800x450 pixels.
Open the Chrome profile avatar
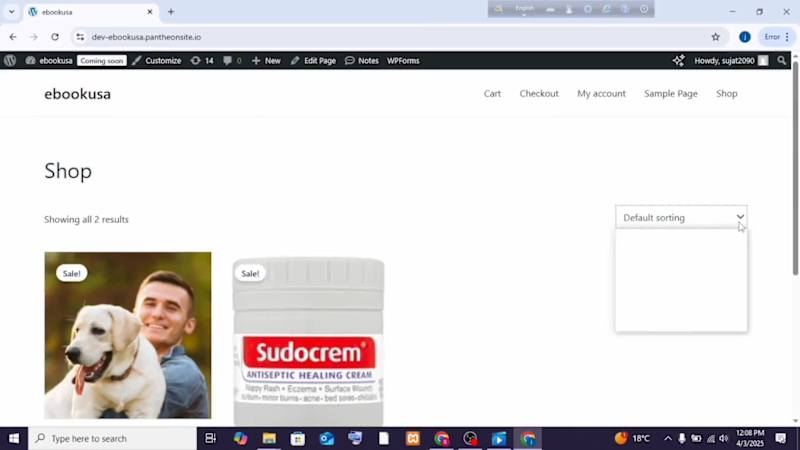(744, 37)
